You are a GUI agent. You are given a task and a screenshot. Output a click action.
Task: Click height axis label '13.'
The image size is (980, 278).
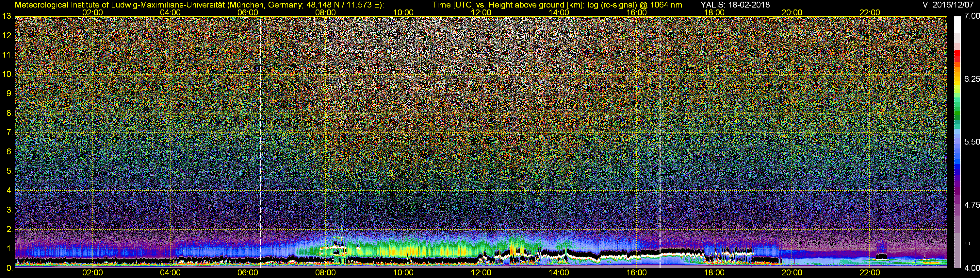(x=7, y=16)
